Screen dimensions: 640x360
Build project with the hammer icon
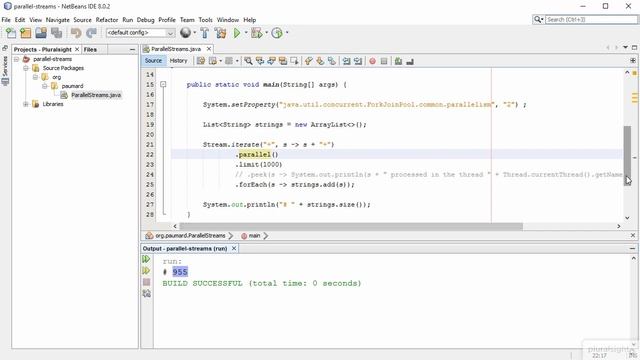tap(204, 33)
